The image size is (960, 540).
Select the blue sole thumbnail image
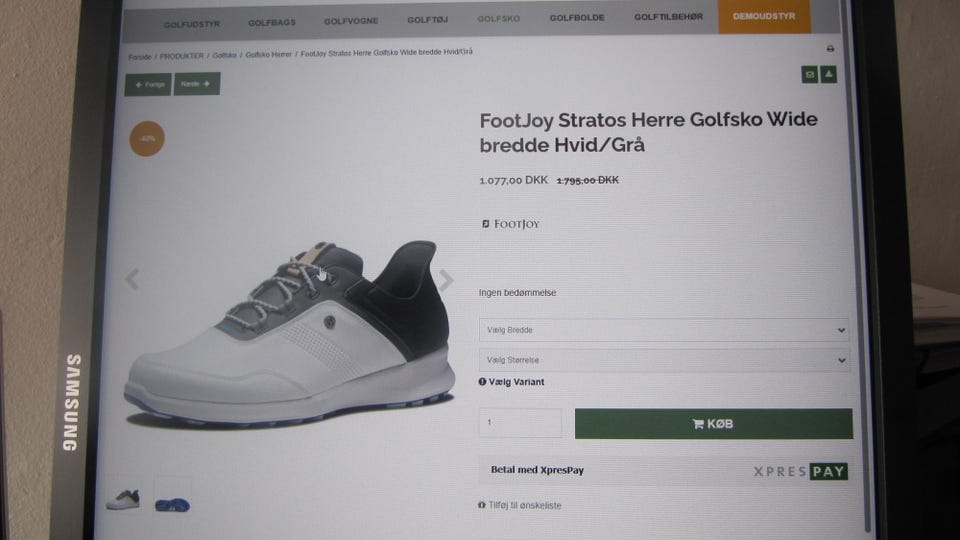coord(172,498)
